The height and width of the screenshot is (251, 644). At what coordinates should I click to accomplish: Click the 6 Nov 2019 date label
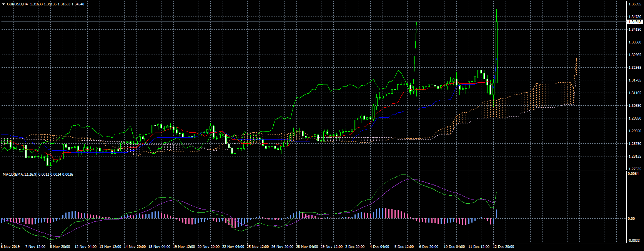[x=10, y=247]
